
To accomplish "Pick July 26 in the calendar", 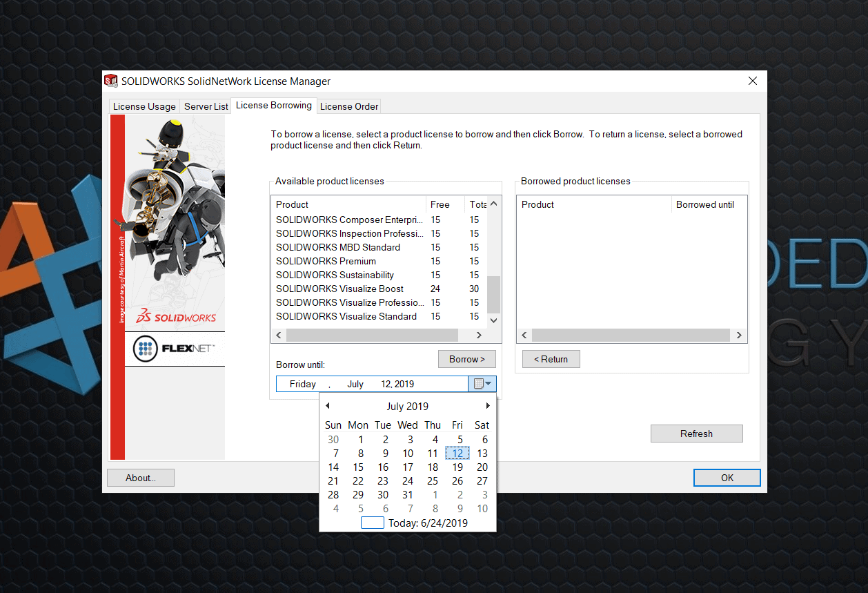I will pyautogui.click(x=457, y=481).
